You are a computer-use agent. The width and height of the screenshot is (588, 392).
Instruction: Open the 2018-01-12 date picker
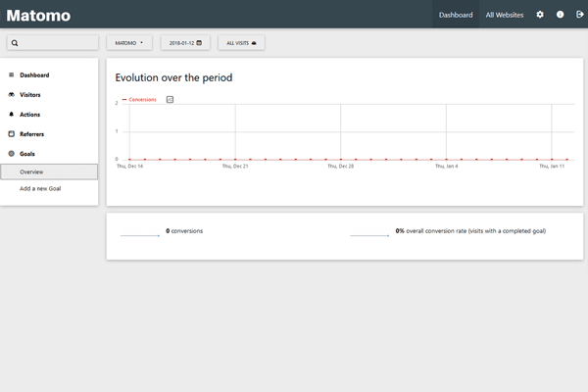point(184,43)
